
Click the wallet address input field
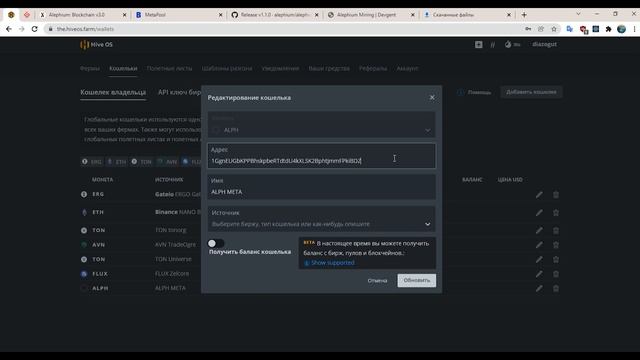[321, 156]
